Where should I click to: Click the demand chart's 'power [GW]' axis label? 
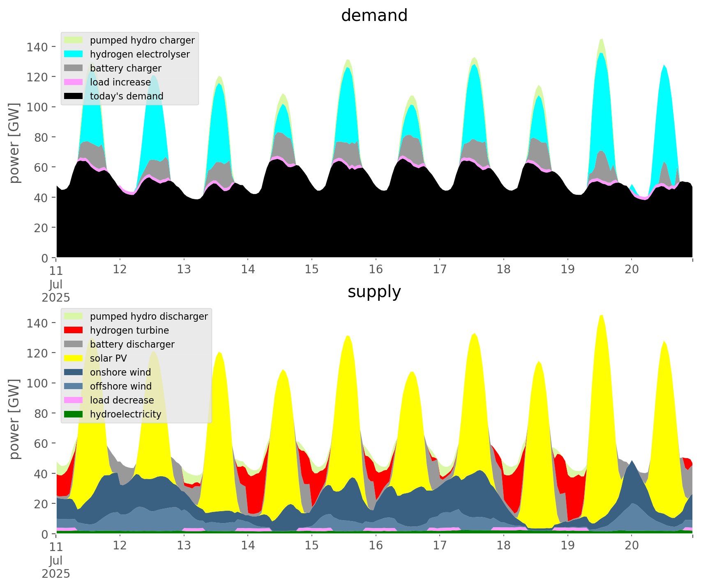click(14, 143)
